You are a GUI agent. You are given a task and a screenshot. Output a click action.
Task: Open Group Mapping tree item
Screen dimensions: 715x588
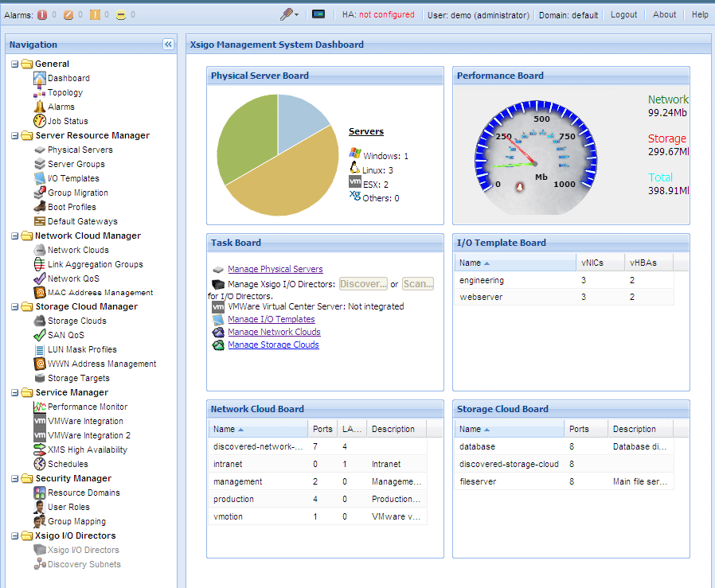click(x=76, y=521)
